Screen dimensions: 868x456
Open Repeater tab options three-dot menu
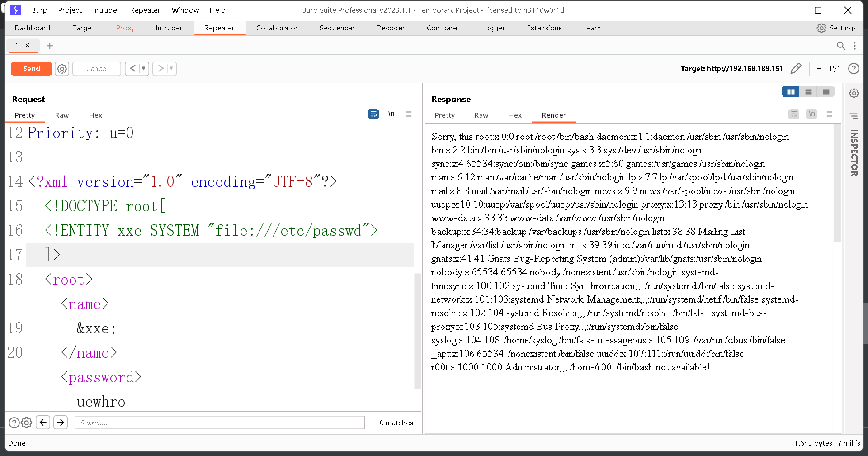[854, 46]
